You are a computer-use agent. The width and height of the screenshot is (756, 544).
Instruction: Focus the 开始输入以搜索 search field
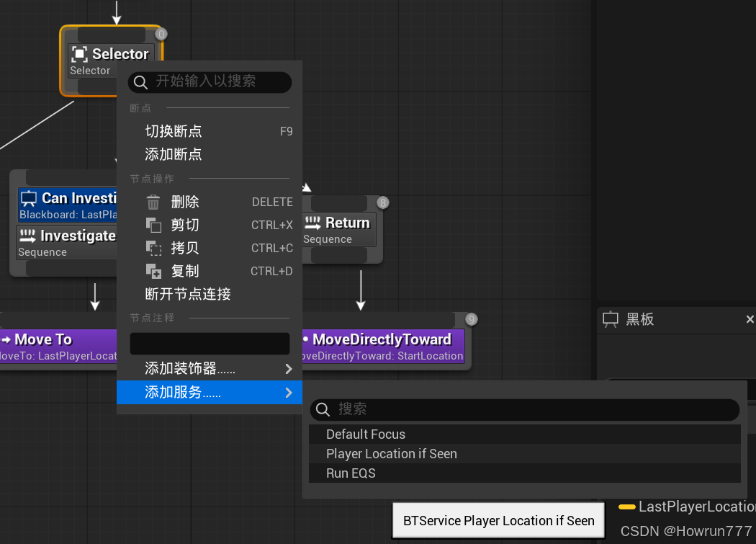click(x=210, y=82)
